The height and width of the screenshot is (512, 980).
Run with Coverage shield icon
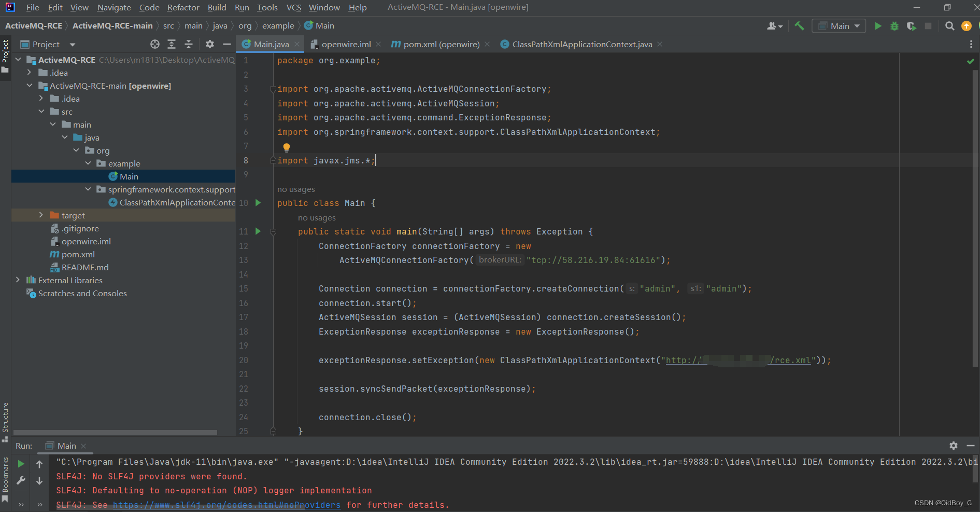pyautogui.click(x=912, y=26)
